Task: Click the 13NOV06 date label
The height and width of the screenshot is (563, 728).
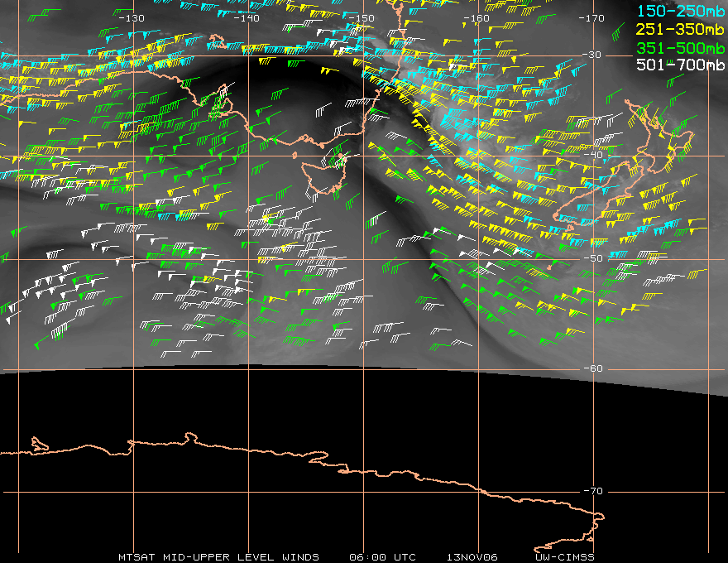Action: (x=472, y=557)
